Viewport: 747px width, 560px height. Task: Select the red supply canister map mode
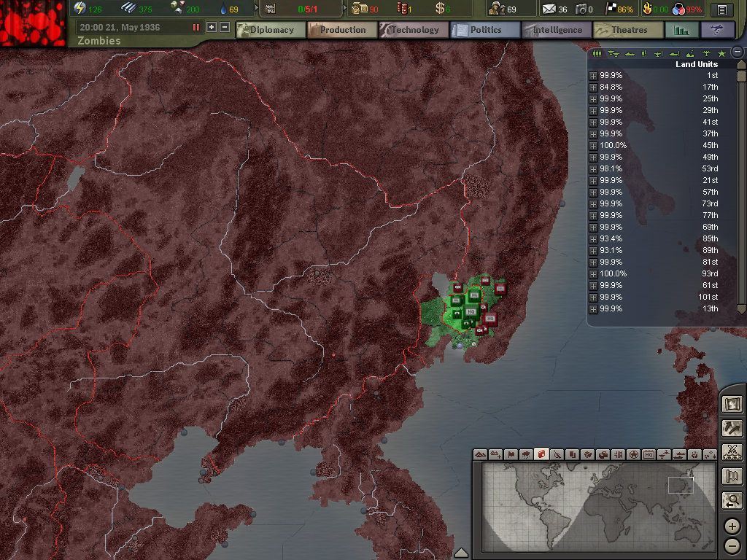pyautogui.click(x=541, y=455)
